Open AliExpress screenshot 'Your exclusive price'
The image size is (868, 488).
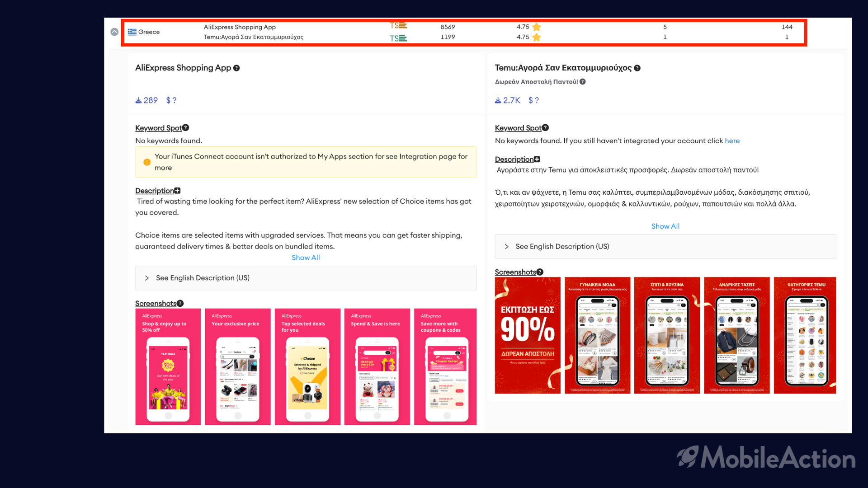(x=238, y=367)
